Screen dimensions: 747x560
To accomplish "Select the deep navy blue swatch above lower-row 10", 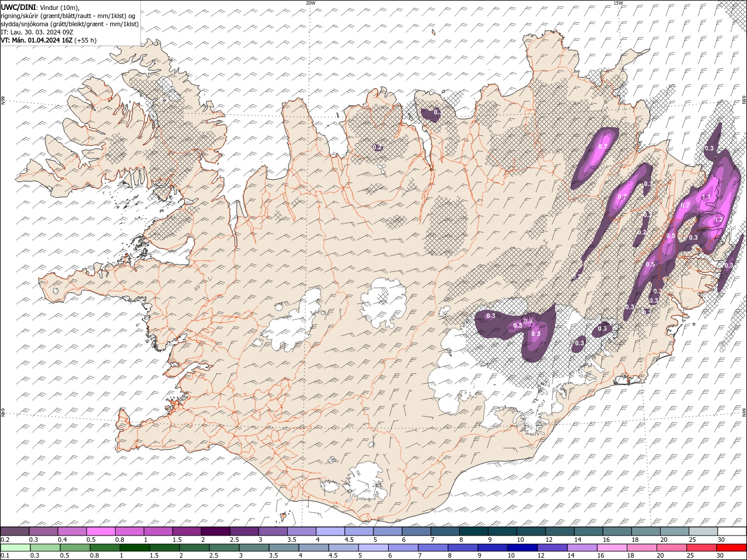I will (522, 548).
